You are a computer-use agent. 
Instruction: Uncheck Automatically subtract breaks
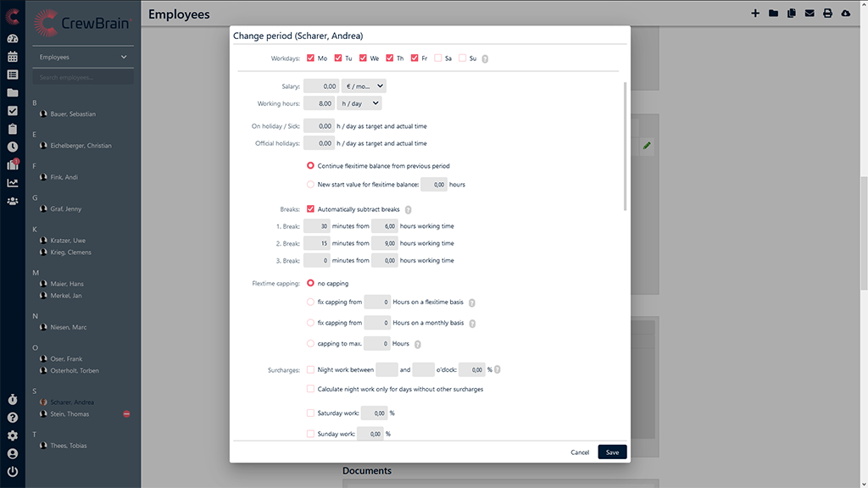pos(311,209)
